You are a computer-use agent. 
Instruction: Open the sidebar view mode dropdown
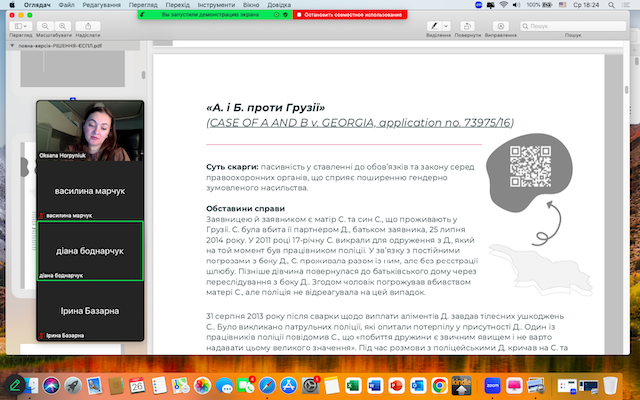[20, 26]
